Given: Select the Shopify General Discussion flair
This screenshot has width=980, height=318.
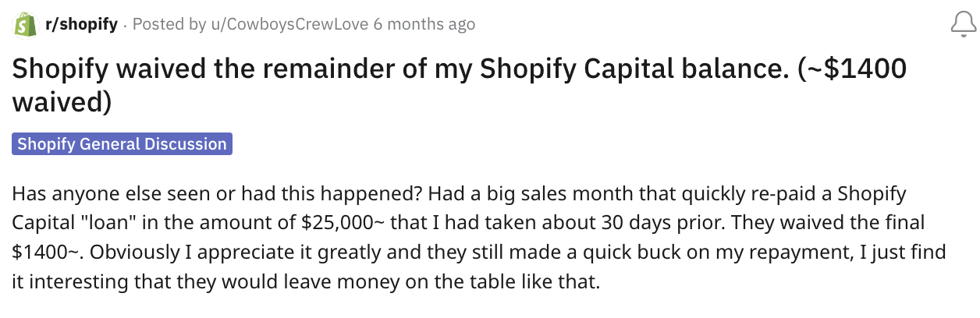Looking at the screenshot, I should tap(123, 144).
